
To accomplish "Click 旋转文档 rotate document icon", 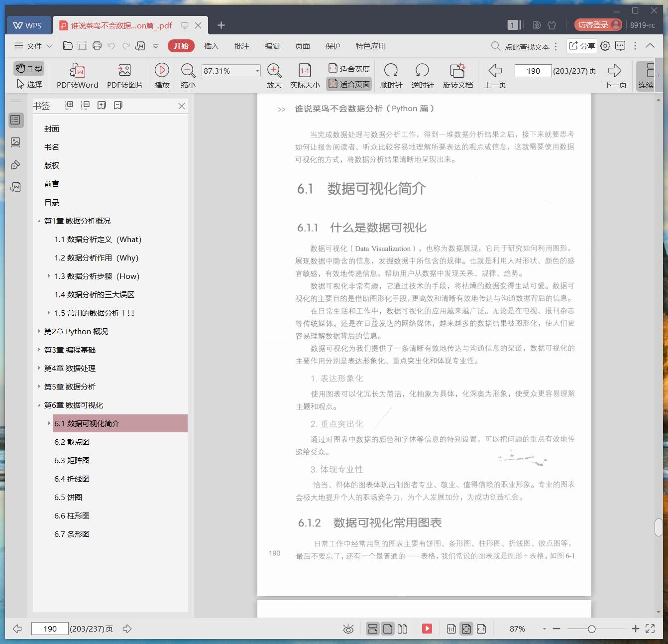I will pos(457,76).
